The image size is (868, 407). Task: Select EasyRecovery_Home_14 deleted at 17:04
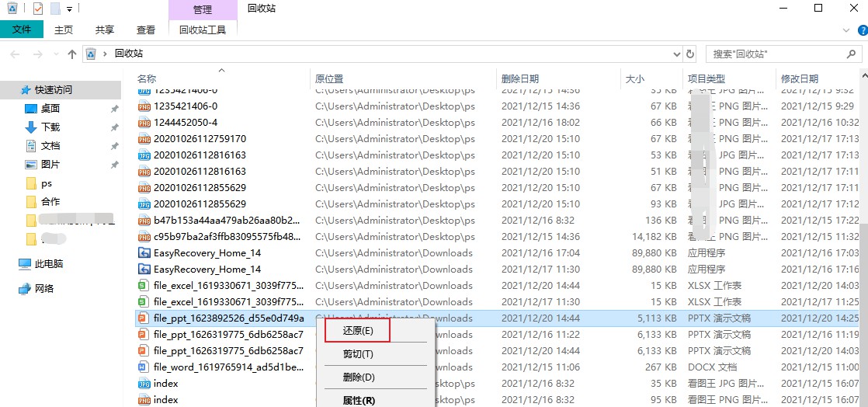click(x=207, y=252)
